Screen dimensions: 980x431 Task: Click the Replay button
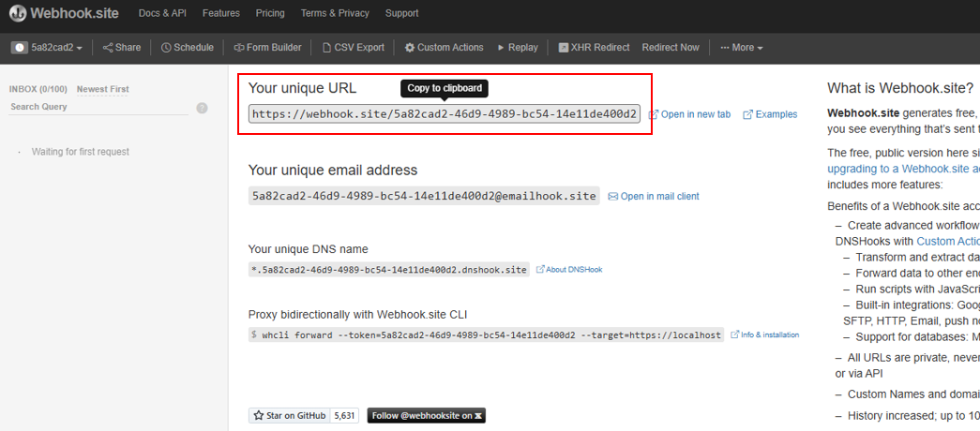click(x=518, y=48)
